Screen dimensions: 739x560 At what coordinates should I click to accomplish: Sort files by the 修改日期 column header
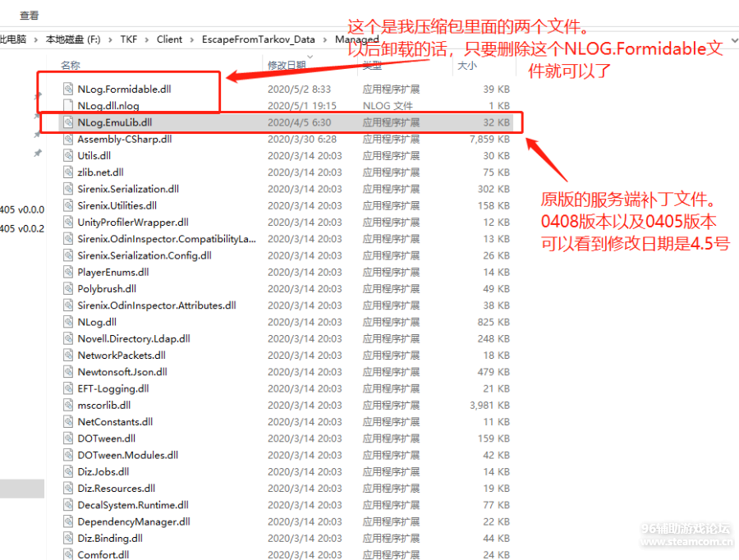pos(287,65)
